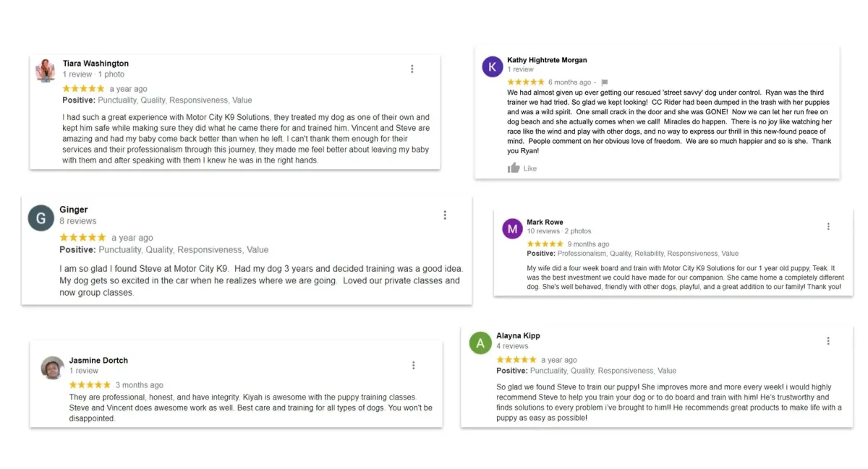Open Kathy Hightrete Morgan's profile name
The width and height of the screenshot is (868, 469).
(x=547, y=60)
